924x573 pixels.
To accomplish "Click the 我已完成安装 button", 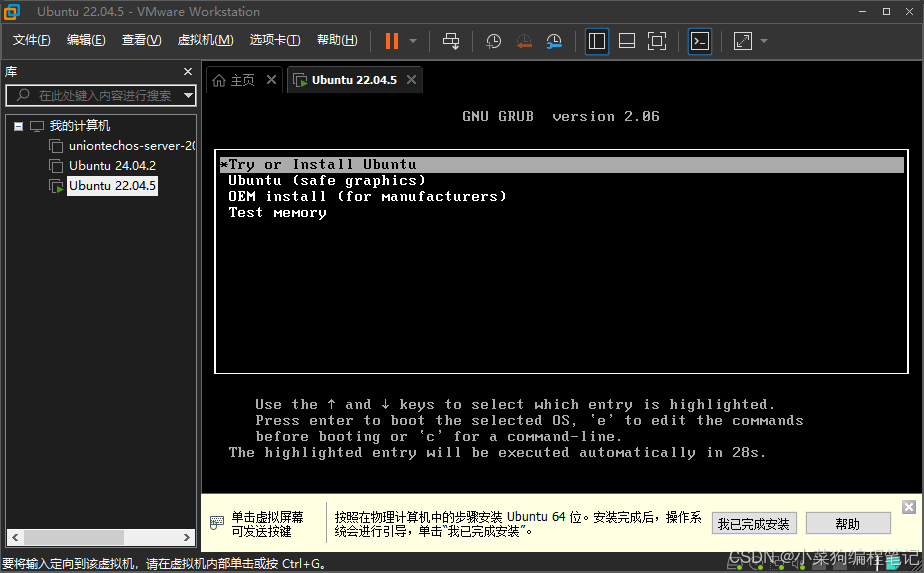I will coord(754,523).
